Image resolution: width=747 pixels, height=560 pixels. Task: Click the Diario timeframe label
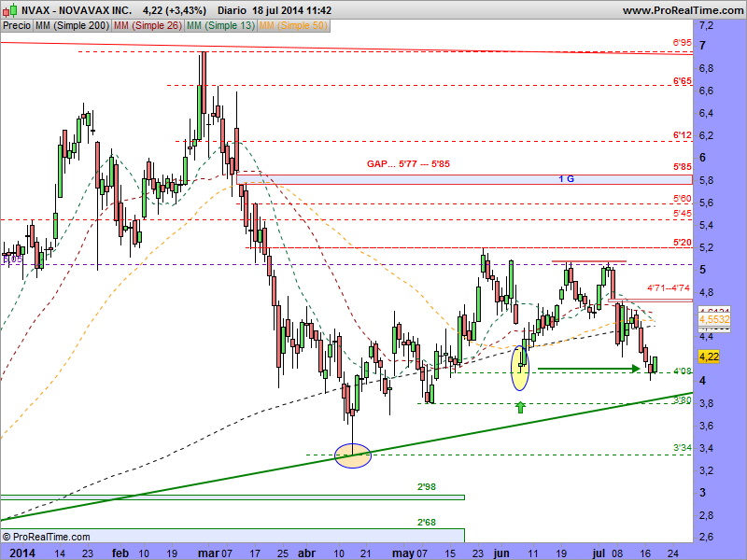coord(232,10)
